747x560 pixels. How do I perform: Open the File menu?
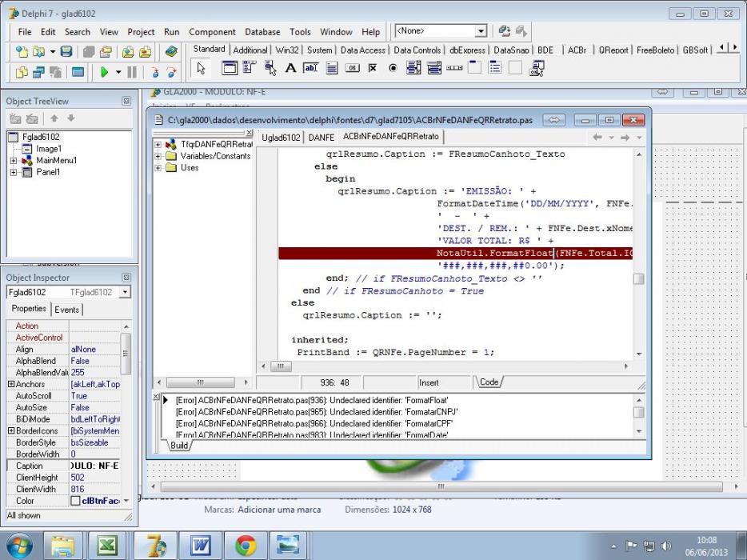24,32
